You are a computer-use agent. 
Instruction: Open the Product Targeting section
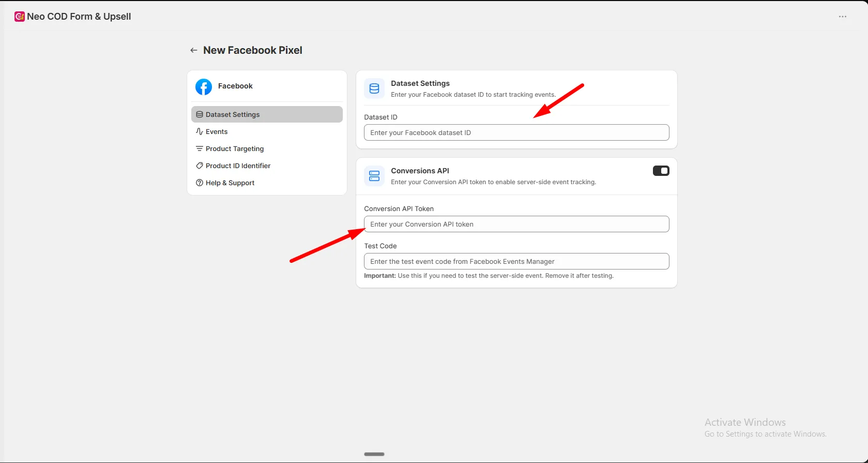267,148
